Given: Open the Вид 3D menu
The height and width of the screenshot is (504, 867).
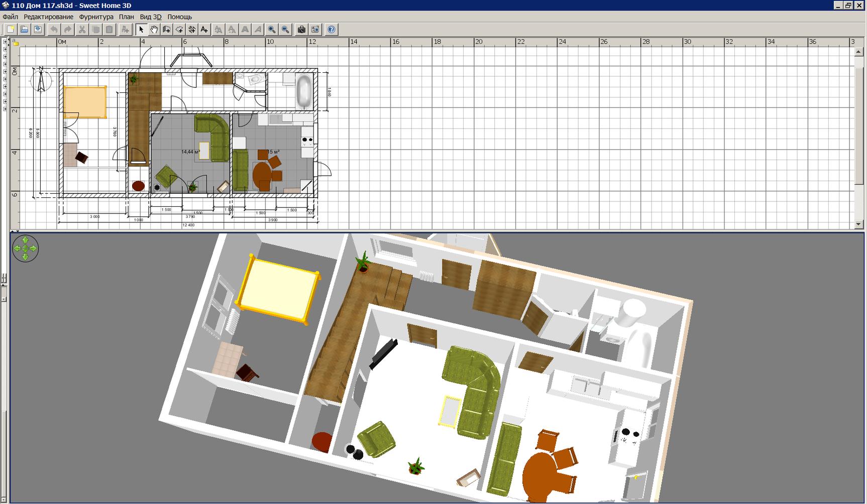Looking at the screenshot, I should pos(151,17).
